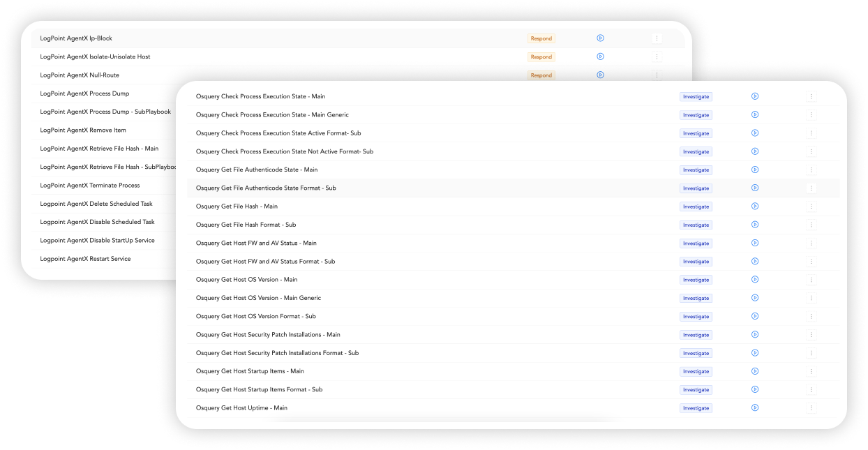Run Osquery Get Host OS Version - Main
This screenshot has height=450, width=868.
755,280
